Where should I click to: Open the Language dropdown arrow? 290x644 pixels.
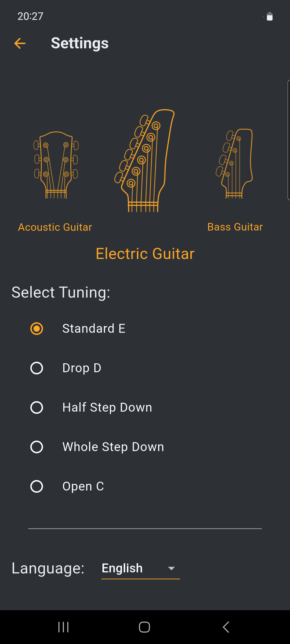click(171, 568)
